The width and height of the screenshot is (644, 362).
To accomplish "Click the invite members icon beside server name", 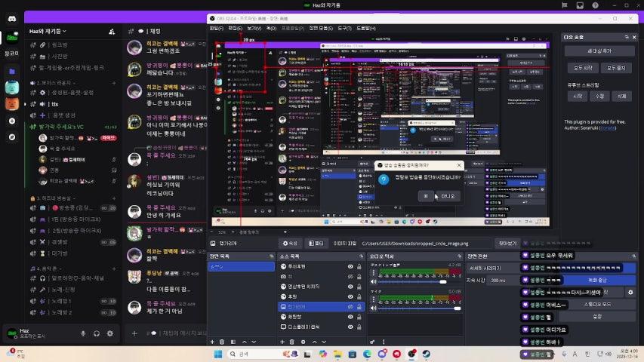I will pyautogui.click(x=112, y=32).
